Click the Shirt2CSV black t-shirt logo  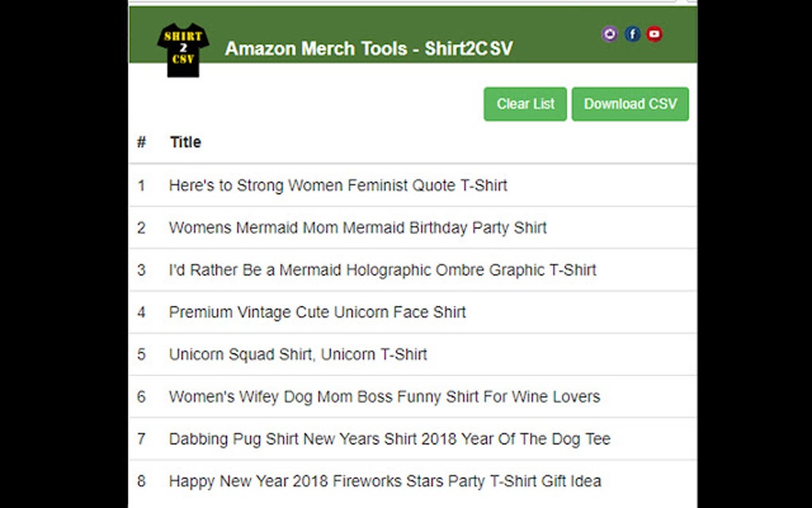(x=183, y=49)
